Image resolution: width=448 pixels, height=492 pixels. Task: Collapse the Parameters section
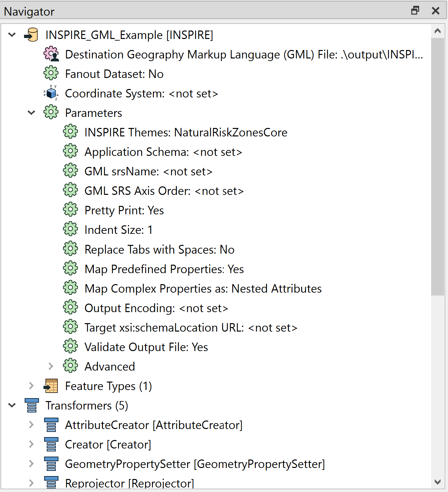pyautogui.click(x=31, y=113)
